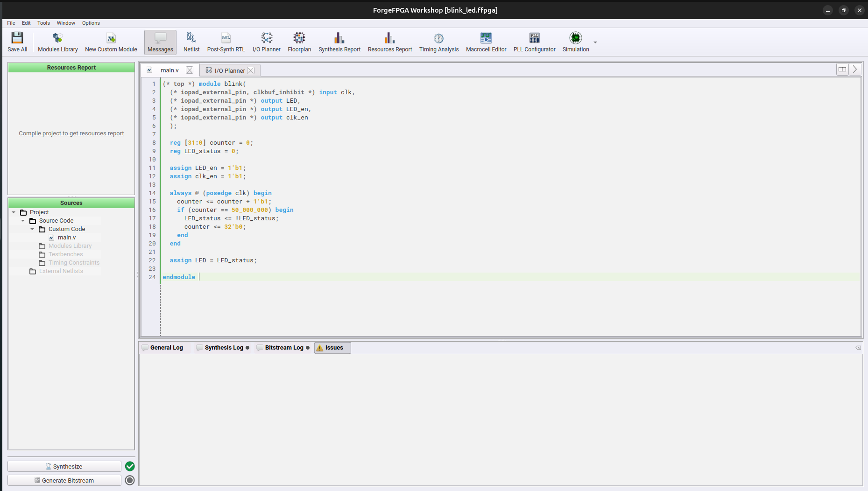Click the Synthesize button
Image resolution: width=868 pixels, height=491 pixels.
click(x=64, y=466)
